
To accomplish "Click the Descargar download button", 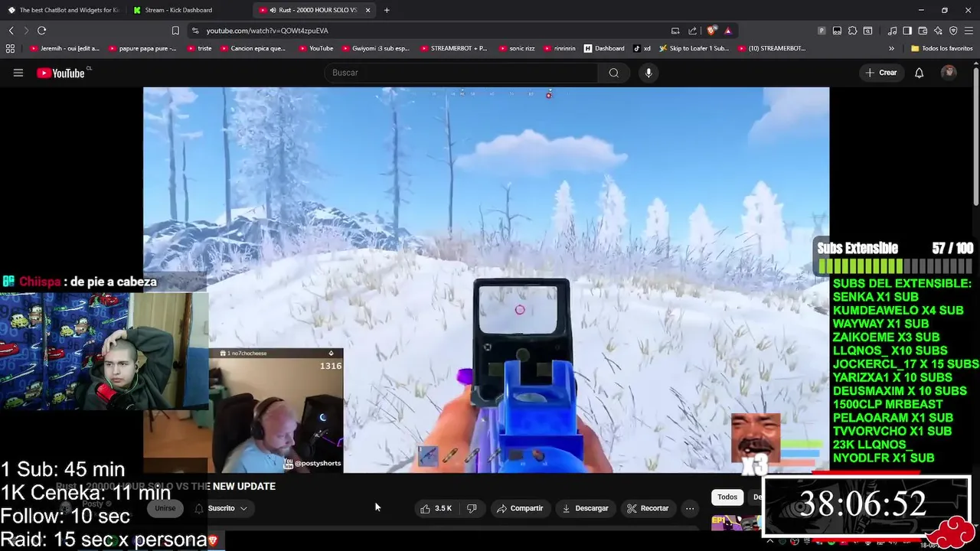I will point(585,508).
